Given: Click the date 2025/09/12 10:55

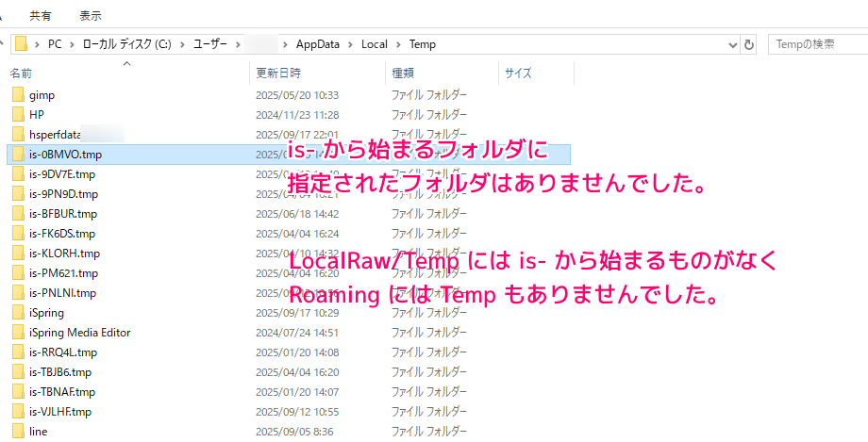Looking at the screenshot, I should (297, 412).
